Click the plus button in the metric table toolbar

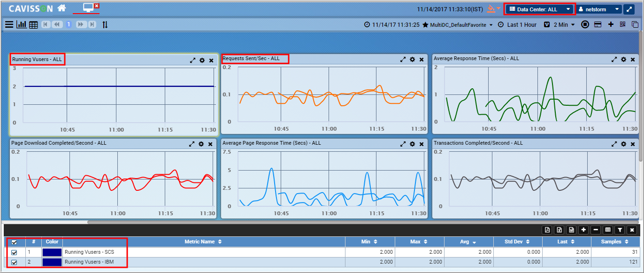583,230
